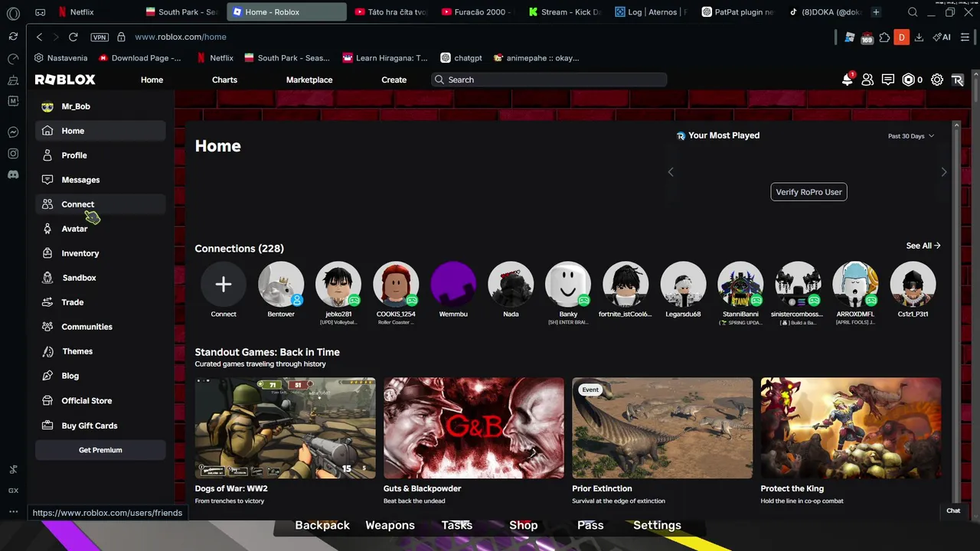Open Banky's avatar in connections
Screen dimensions: 980x551
[568, 285]
